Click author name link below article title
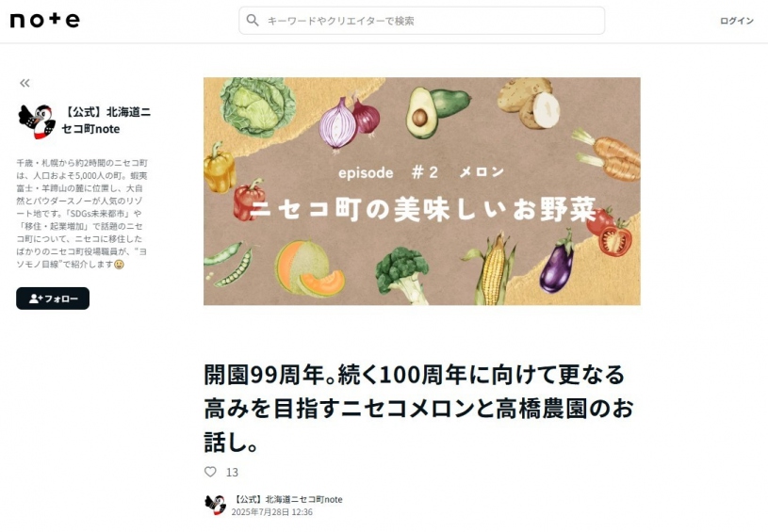The width and height of the screenshot is (768, 532). pyautogui.click(x=287, y=499)
